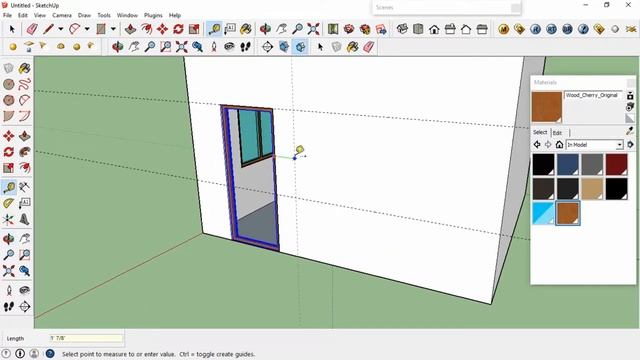640x360 pixels.
Task: Open the In Model materials library dropdown
Action: pos(595,145)
